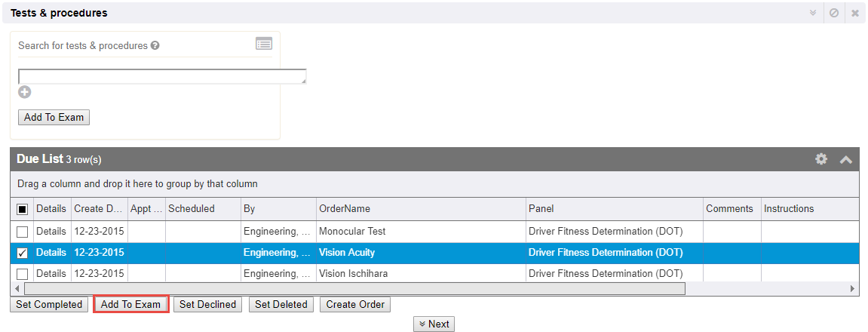This screenshot has width=868, height=332.
Task: Open Due List settings gear
Action: pos(821,159)
